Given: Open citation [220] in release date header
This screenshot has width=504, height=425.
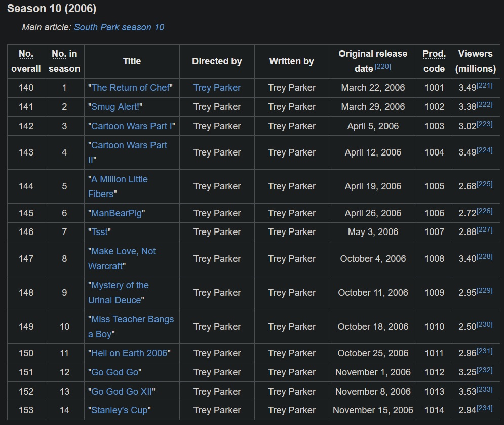Looking at the screenshot, I should (x=383, y=66).
